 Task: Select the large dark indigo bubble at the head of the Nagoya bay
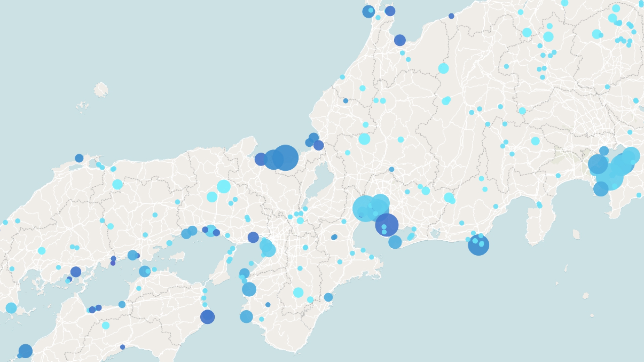click(387, 225)
